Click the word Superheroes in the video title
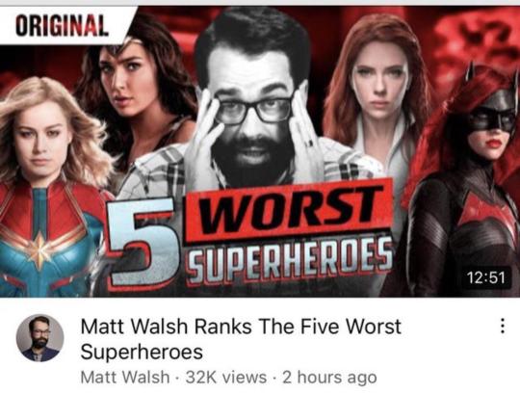The height and width of the screenshot is (420, 520). [x=142, y=352]
